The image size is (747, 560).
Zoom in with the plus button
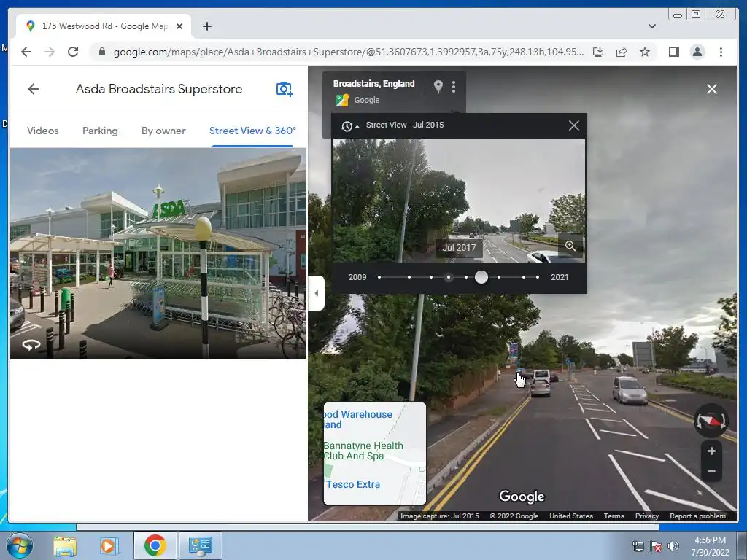(711, 451)
